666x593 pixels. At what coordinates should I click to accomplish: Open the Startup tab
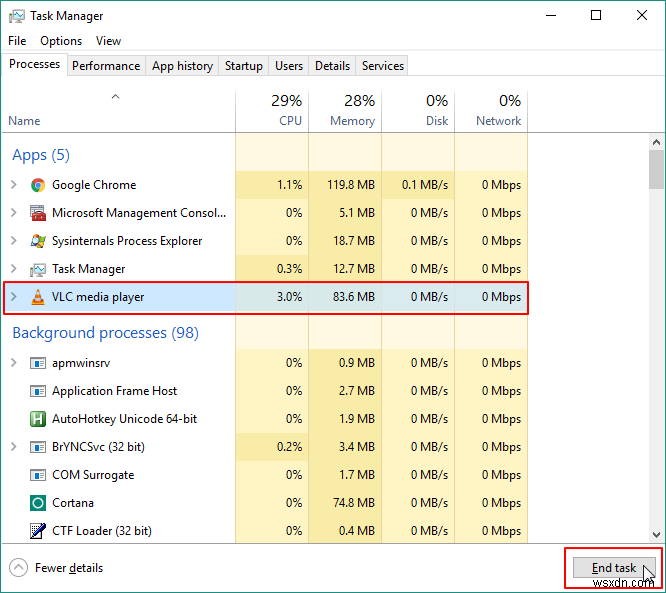(x=243, y=66)
